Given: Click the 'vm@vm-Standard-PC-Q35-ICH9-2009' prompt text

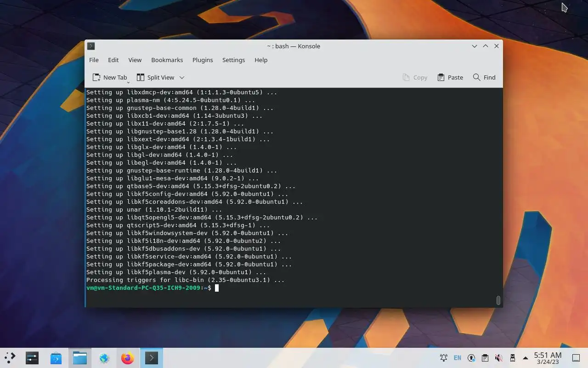Looking at the screenshot, I should [x=143, y=288].
